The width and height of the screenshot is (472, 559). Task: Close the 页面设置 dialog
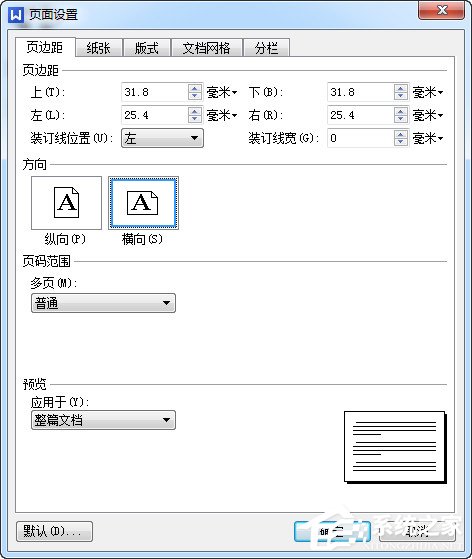click(441, 10)
